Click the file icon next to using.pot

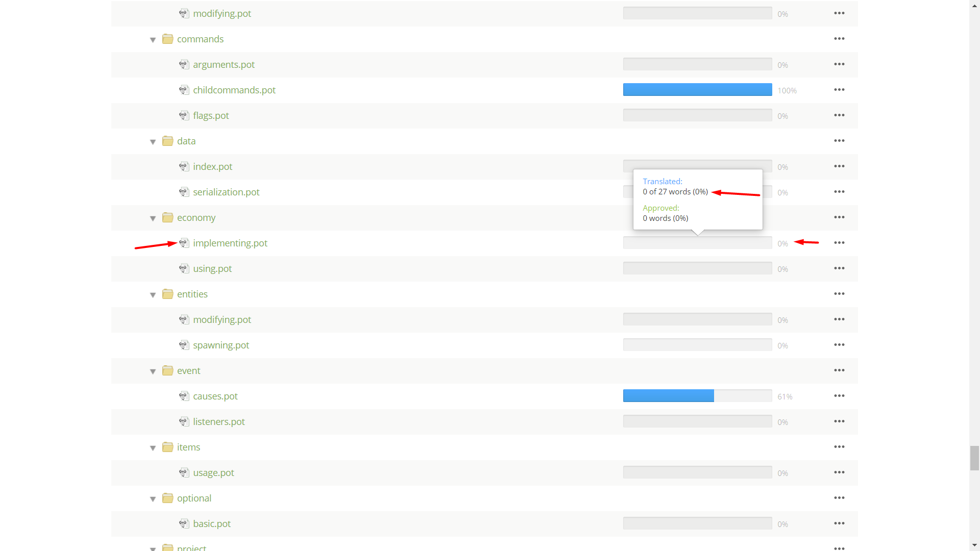[184, 268]
